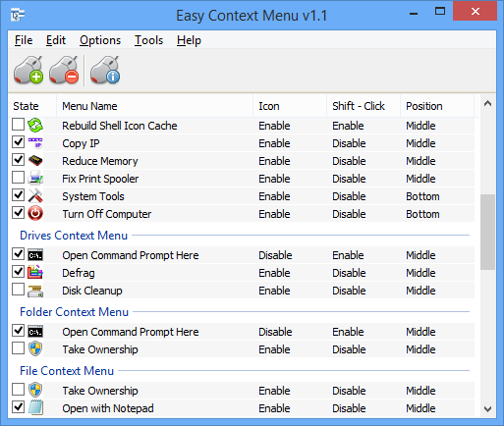Click the scrollbar up arrow
The height and width of the screenshot is (426, 504).
point(487,104)
